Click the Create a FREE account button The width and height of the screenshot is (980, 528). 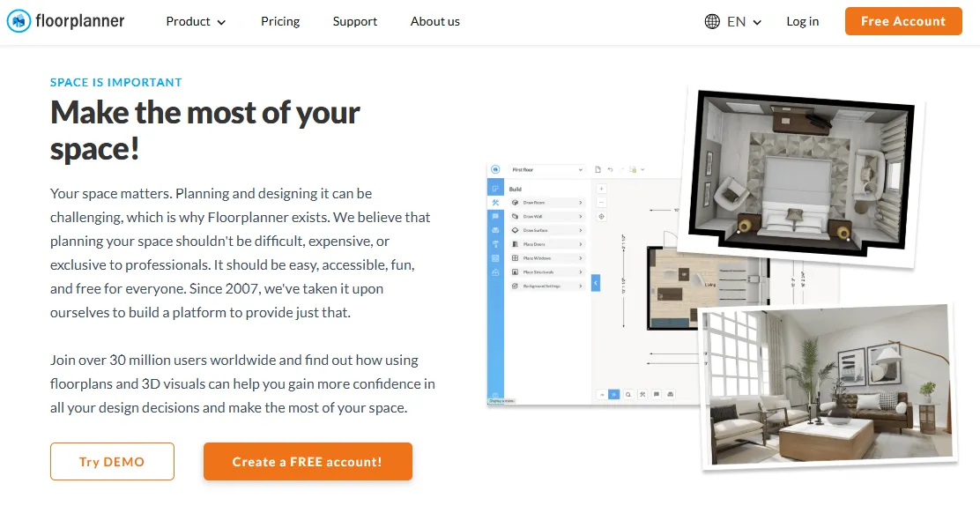point(308,461)
